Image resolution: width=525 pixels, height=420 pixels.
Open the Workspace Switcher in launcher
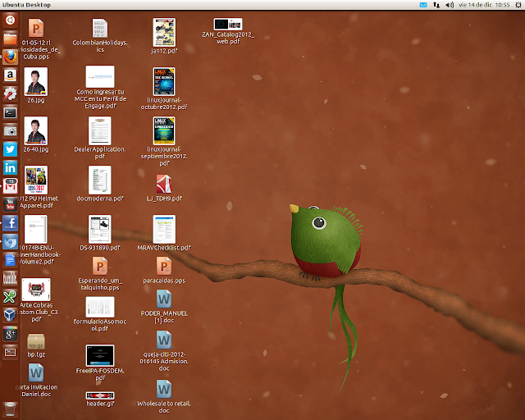click(10, 352)
